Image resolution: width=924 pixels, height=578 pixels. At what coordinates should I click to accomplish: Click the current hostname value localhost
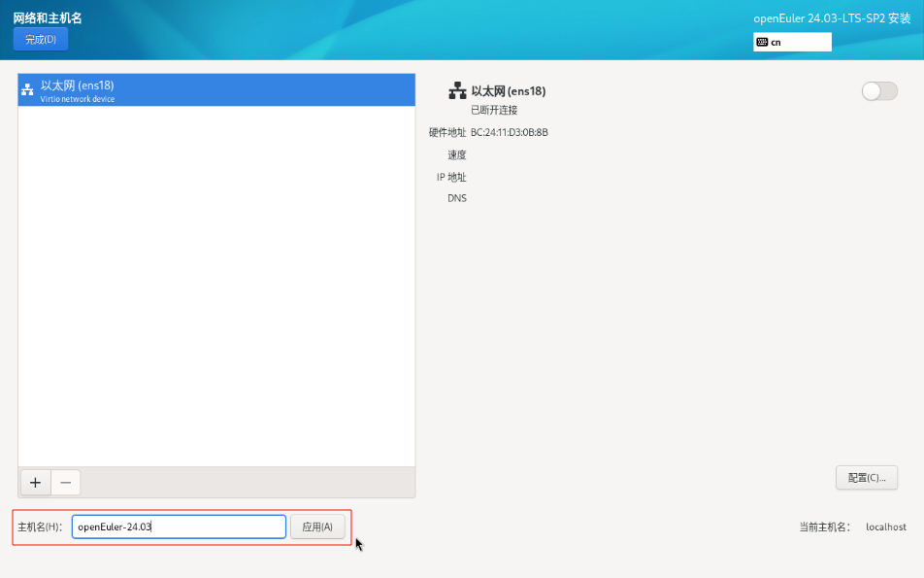point(886,527)
